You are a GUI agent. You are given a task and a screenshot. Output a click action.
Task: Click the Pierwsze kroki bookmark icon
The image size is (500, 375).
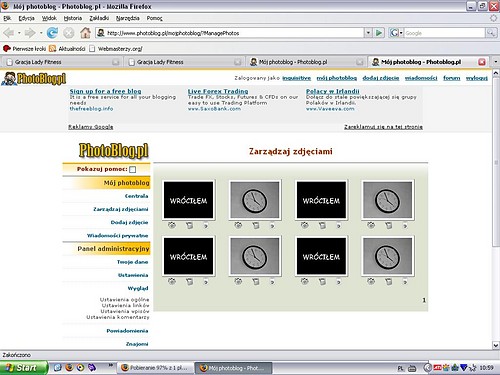point(7,49)
